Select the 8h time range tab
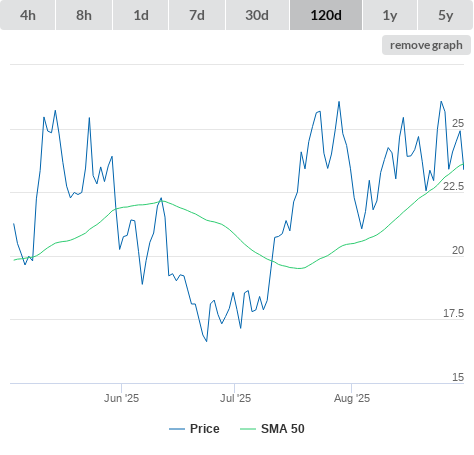474x455 pixels. (84, 15)
